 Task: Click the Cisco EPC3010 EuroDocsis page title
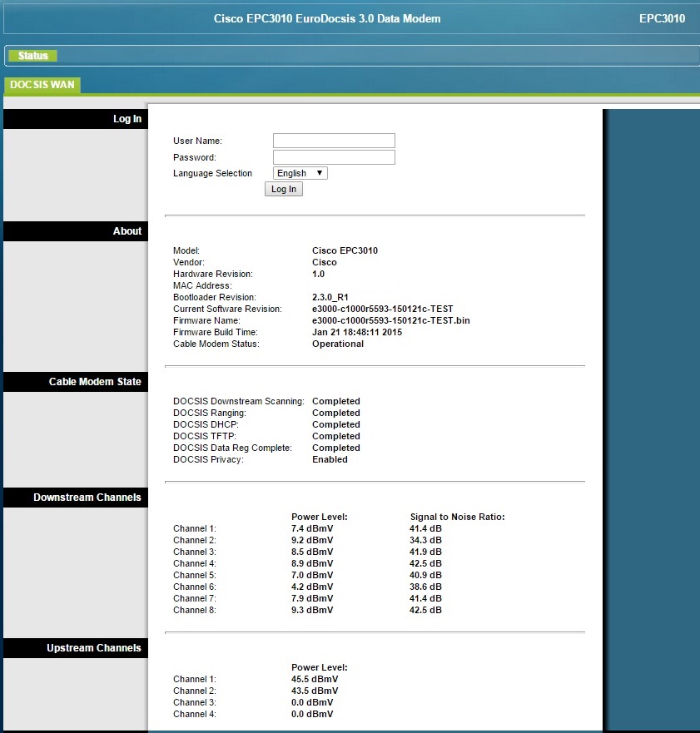(x=327, y=18)
